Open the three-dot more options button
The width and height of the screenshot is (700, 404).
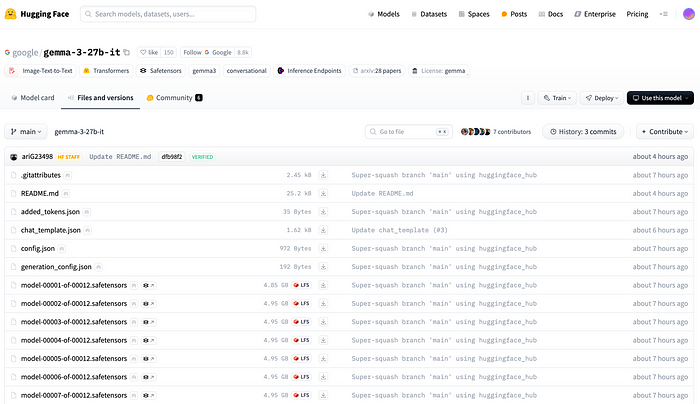(x=528, y=98)
